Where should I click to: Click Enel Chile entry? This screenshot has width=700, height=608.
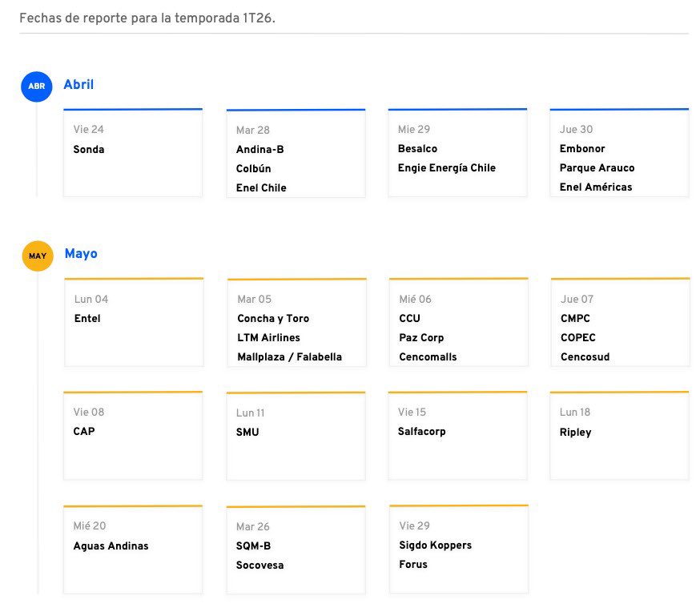(x=261, y=187)
